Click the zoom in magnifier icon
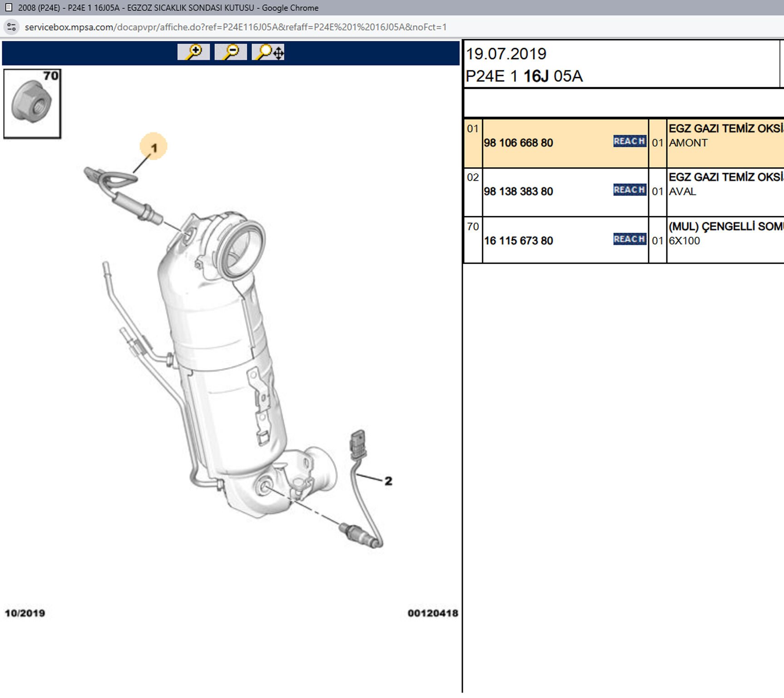The width and height of the screenshot is (784, 698). [x=194, y=52]
